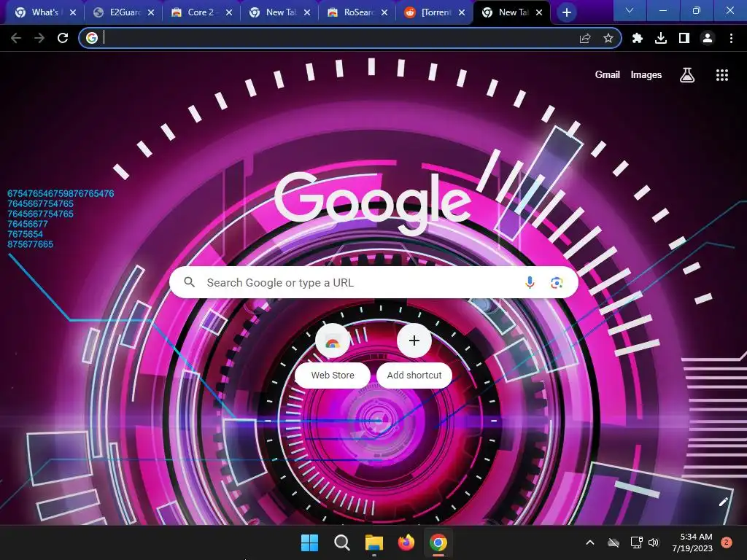Open the OneDrive cloud tray icon

click(614, 542)
